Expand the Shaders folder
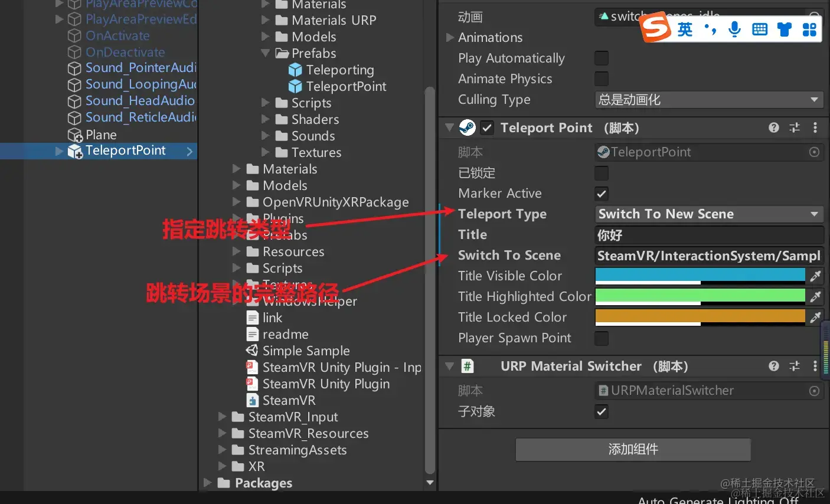The width and height of the screenshot is (830, 504). pyautogui.click(x=265, y=119)
